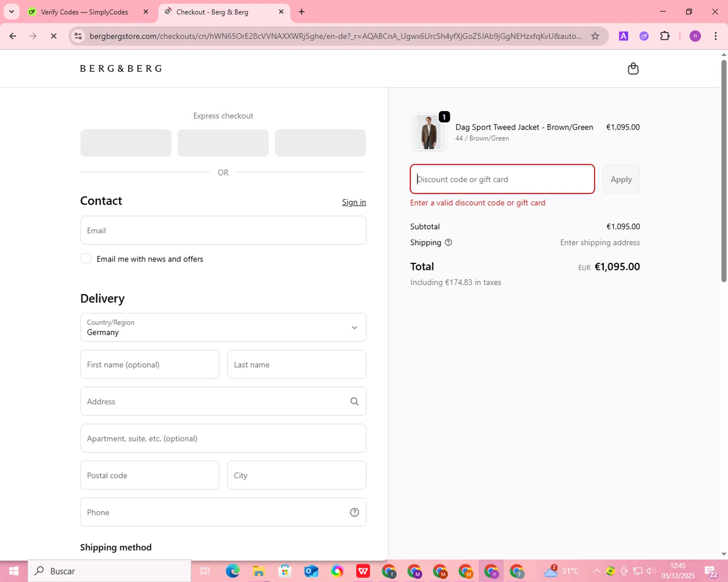Image resolution: width=728 pixels, height=582 pixels.
Task: Click the Berg & Berg logo
Action: 121,68
